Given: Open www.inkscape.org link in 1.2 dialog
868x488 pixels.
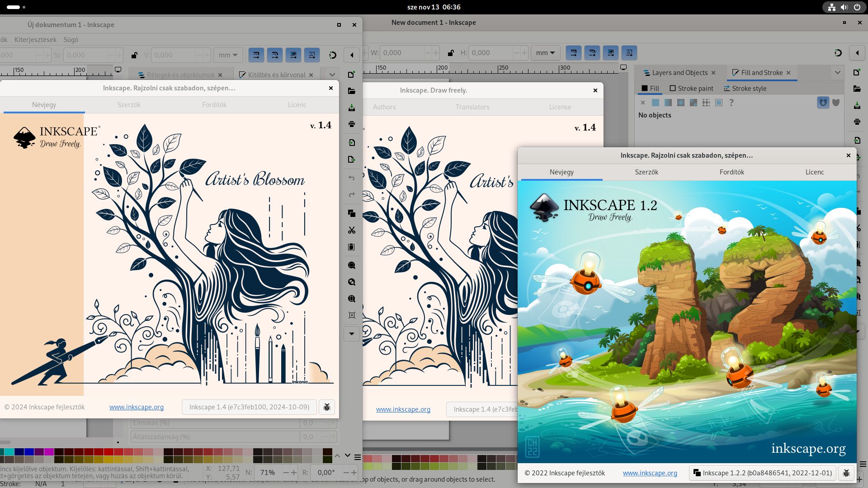Looking at the screenshot, I should pyautogui.click(x=650, y=473).
